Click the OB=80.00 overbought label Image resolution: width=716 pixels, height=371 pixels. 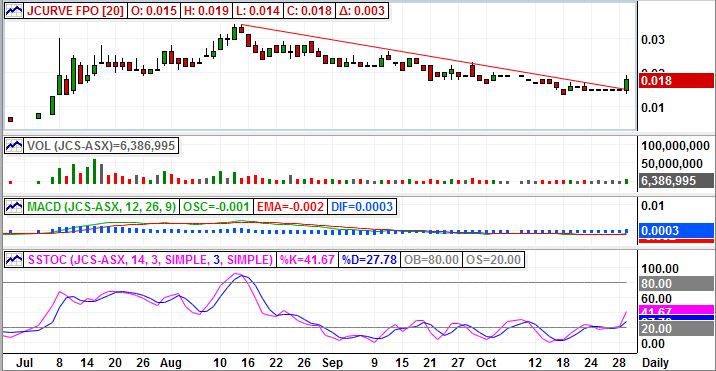[431, 260]
